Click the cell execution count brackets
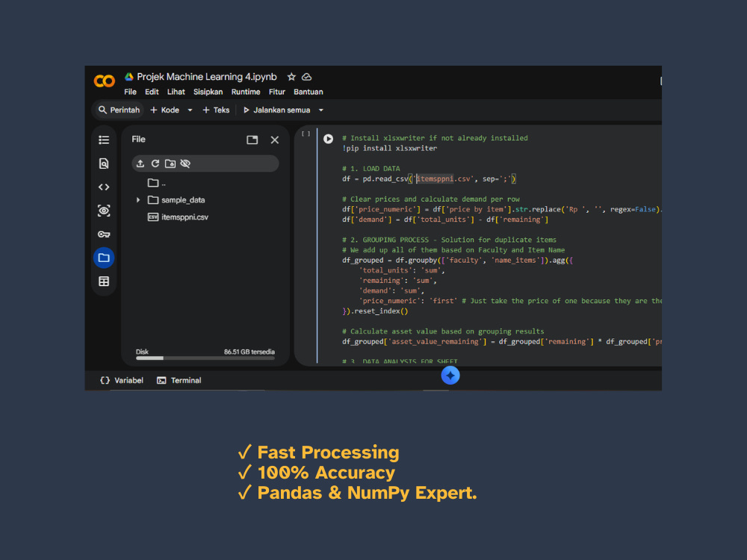Viewport: 747px width, 560px height. 306,134
